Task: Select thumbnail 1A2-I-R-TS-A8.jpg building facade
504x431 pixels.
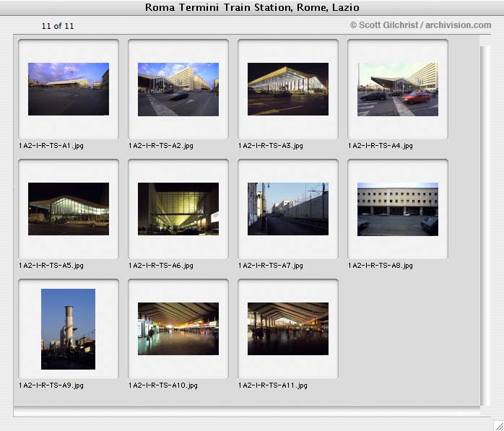Action: (x=398, y=209)
